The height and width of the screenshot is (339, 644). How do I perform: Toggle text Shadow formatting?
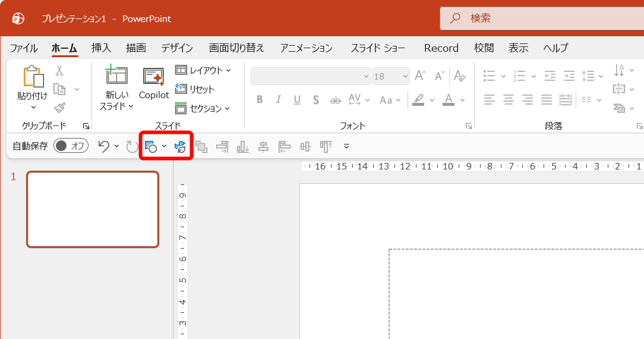(x=316, y=100)
